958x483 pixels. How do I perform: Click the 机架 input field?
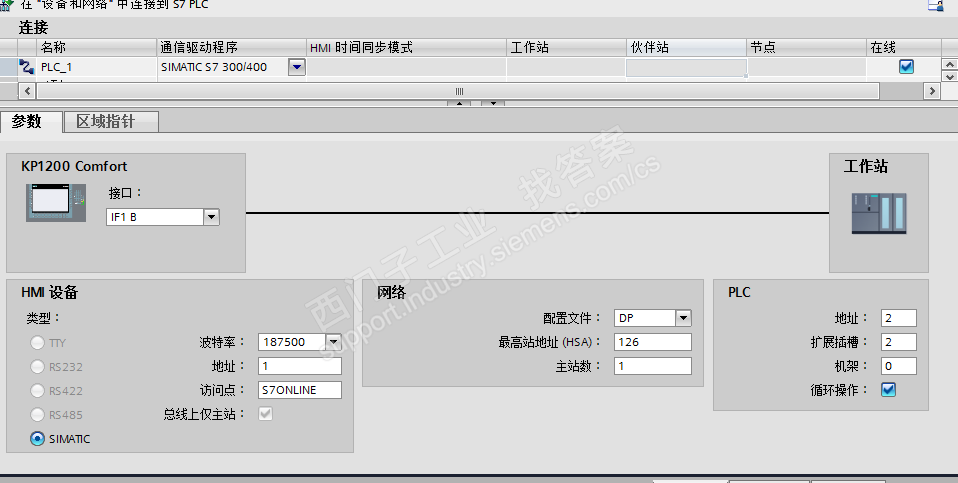point(899,366)
